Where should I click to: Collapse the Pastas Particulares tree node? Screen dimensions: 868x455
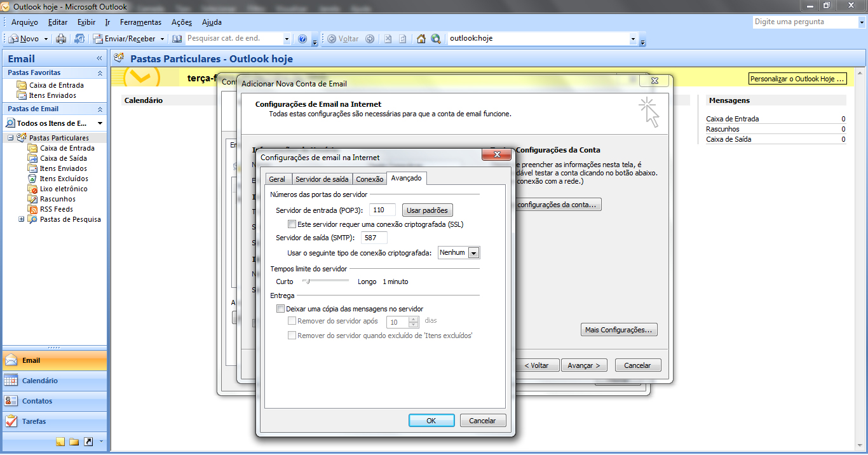pos(11,138)
